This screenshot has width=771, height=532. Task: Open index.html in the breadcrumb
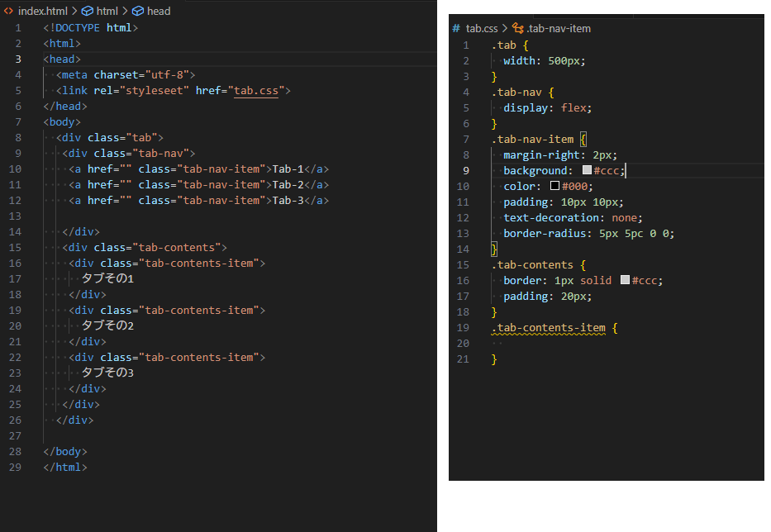coord(43,11)
